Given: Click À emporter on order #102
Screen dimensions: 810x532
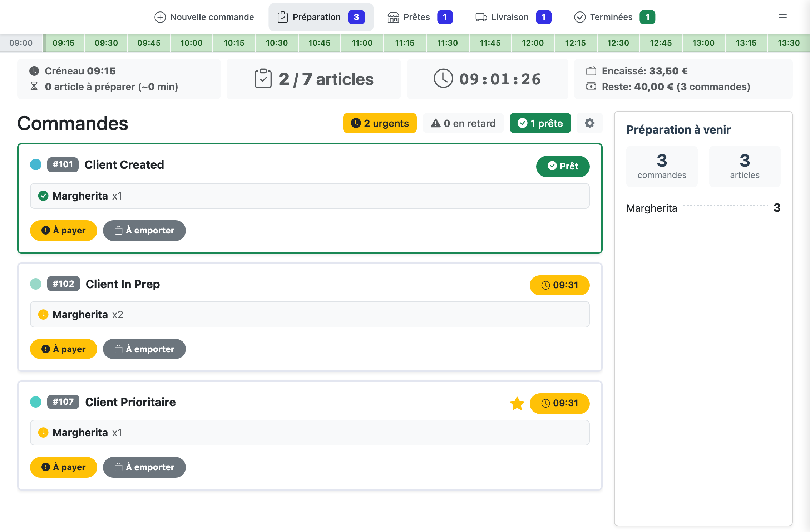Looking at the screenshot, I should click(x=144, y=349).
